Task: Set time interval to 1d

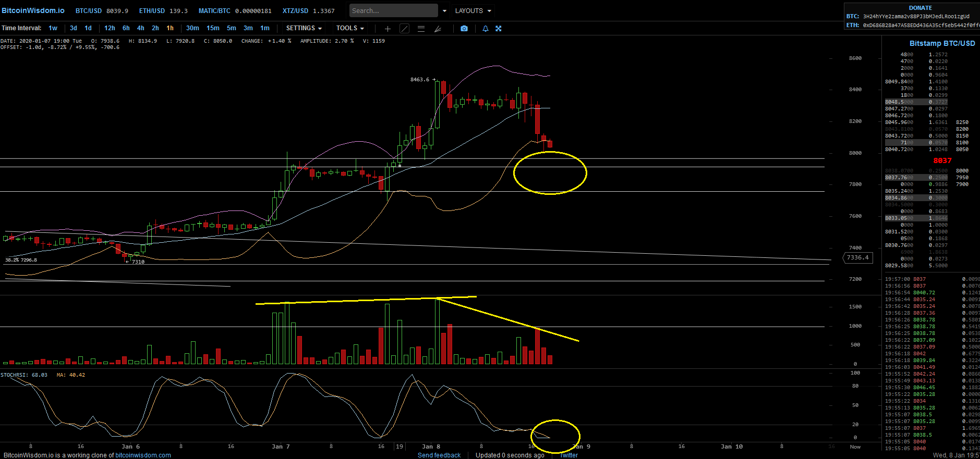Action: coord(88,28)
